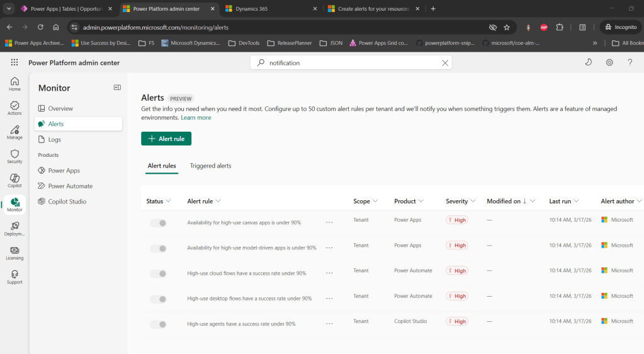Click the notification search box

click(351, 63)
